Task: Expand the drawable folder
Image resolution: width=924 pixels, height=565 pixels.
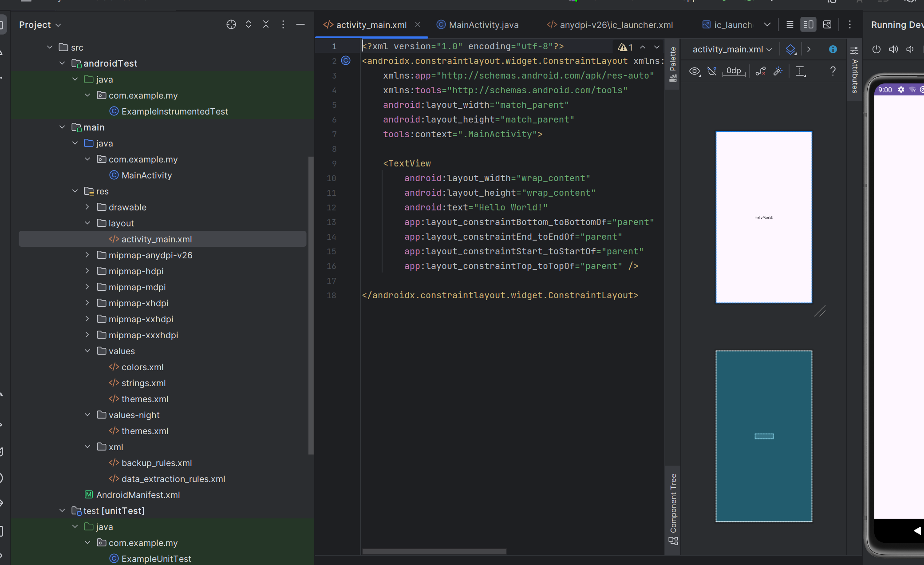Action: (x=87, y=207)
